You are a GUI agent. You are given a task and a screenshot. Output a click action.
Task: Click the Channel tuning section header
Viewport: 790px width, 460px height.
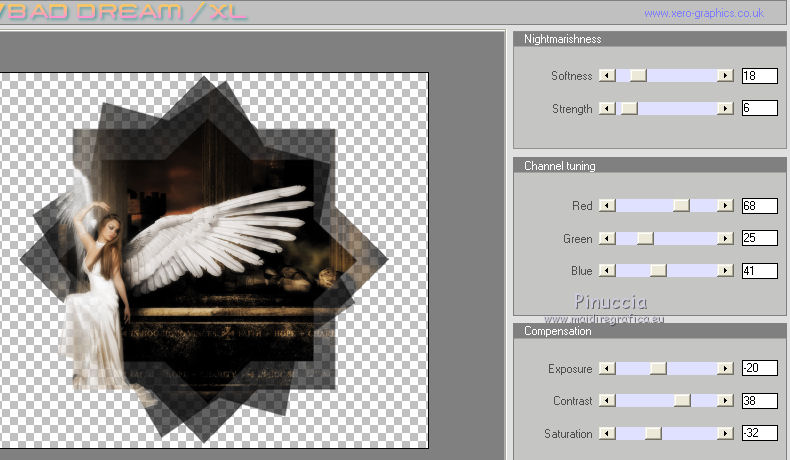tap(649, 166)
